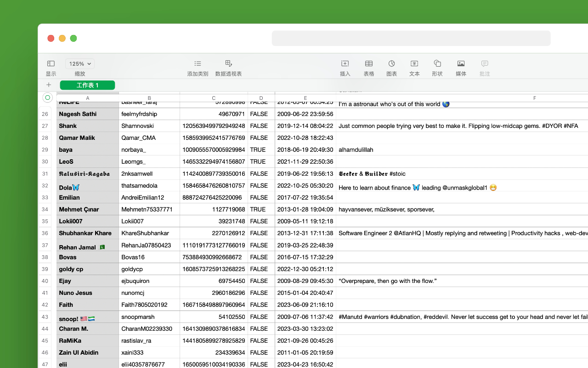Viewport: 588px width, 368px height.
Task: Click column A header
Action: 88,98
